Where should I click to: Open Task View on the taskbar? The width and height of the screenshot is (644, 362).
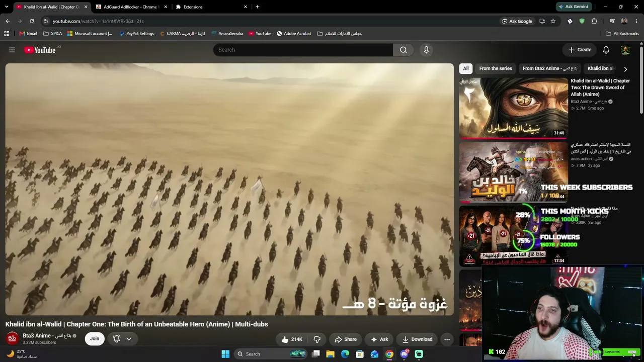[316, 354]
